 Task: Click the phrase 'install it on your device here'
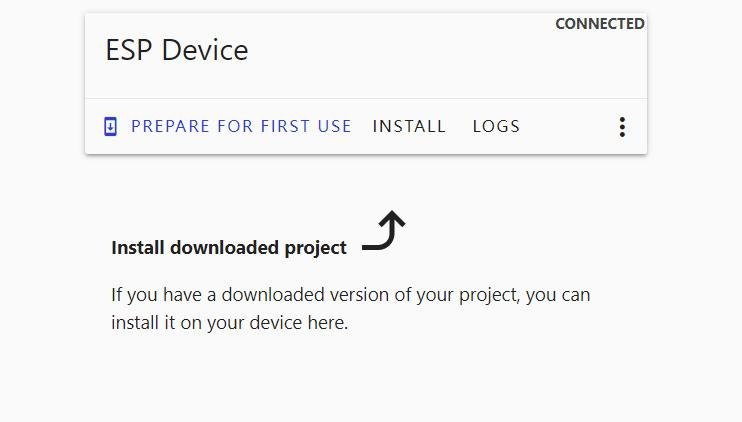pyautogui.click(x=230, y=323)
